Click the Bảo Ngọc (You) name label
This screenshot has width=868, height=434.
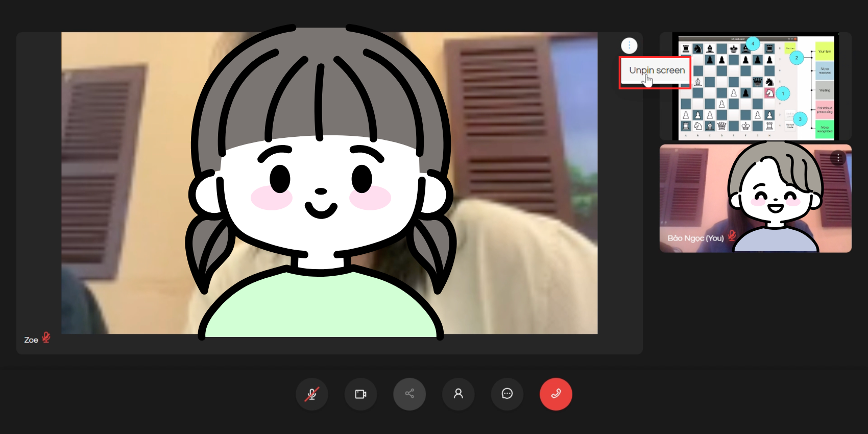tap(695, 238)
